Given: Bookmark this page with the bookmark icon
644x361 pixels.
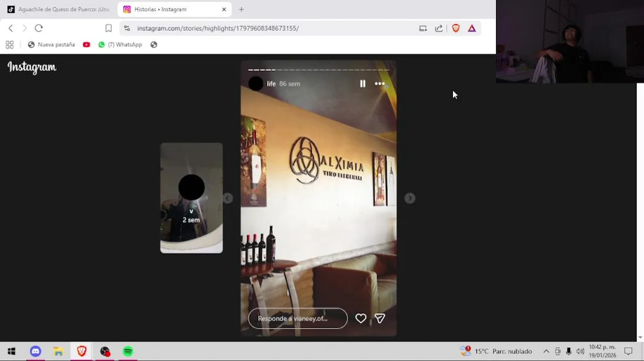Looking at the screenshot, I should click(x=108, y=29).
